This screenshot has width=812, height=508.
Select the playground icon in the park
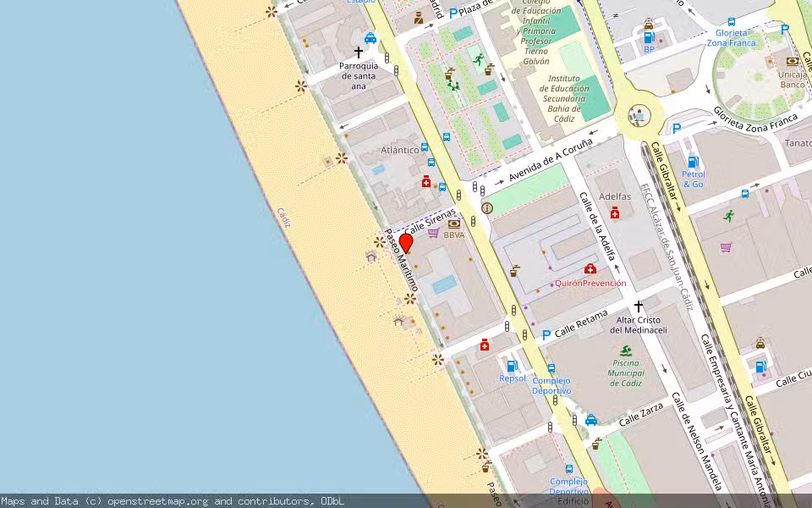[x=453, y=86]
